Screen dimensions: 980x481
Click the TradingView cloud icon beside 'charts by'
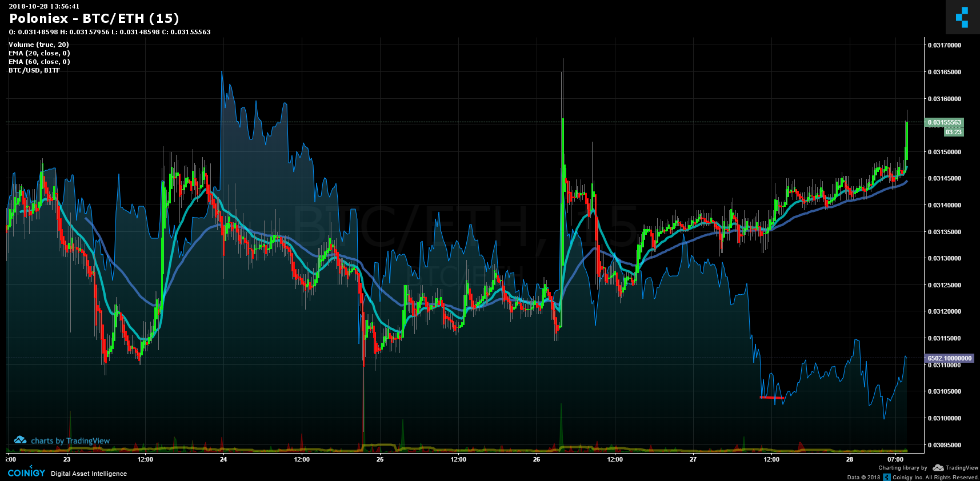[x=21, y=440]
